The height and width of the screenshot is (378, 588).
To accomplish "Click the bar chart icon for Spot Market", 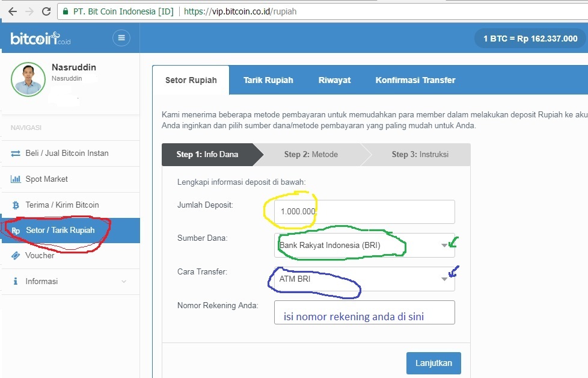I will (16, 179).
